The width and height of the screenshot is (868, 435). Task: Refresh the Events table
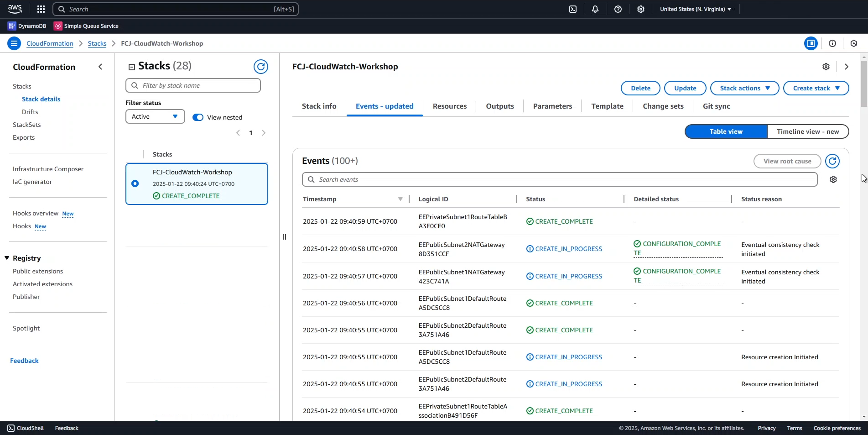[832, 161]
